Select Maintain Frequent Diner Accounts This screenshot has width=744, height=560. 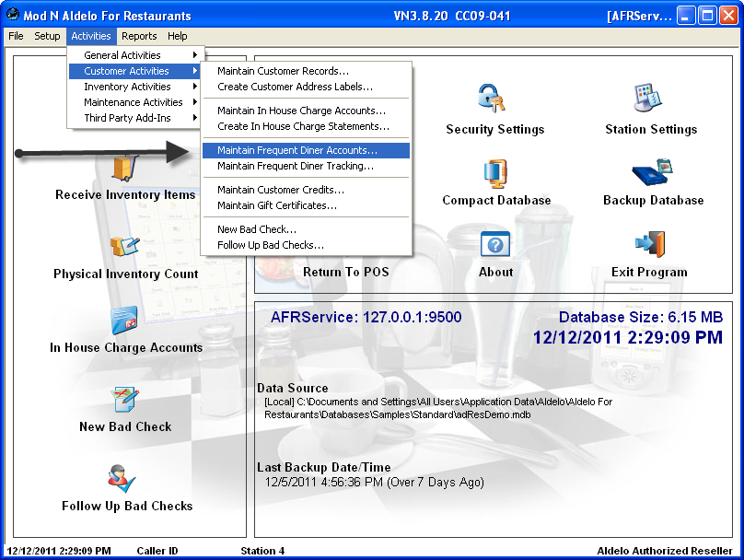306,150
